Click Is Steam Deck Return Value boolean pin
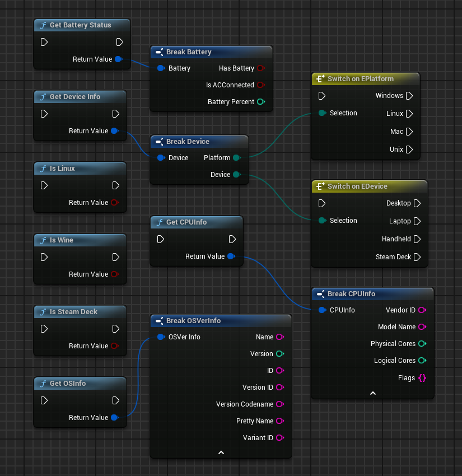462x476 pixels. (115, 346)
